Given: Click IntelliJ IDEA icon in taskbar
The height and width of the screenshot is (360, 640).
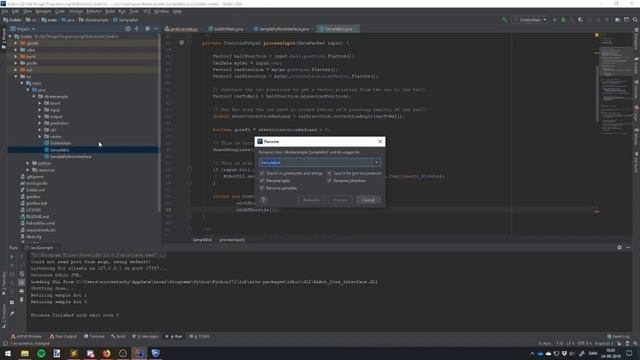Looking at the screenshot, I should [139, 353].
